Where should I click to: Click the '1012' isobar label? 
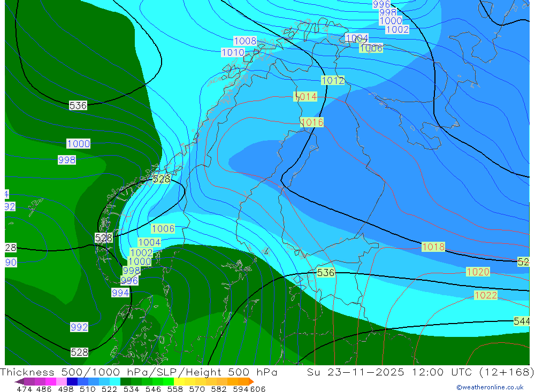coord(333,81)
